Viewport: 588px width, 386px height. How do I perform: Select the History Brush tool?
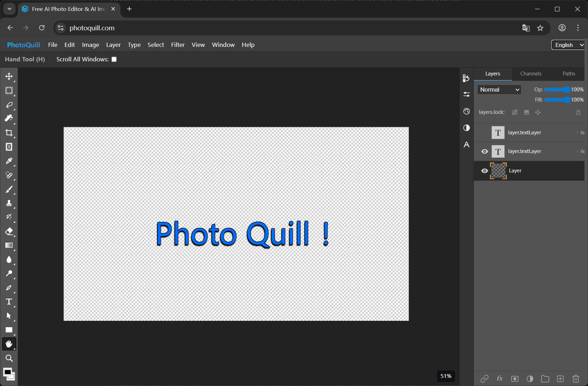[9, 217]
